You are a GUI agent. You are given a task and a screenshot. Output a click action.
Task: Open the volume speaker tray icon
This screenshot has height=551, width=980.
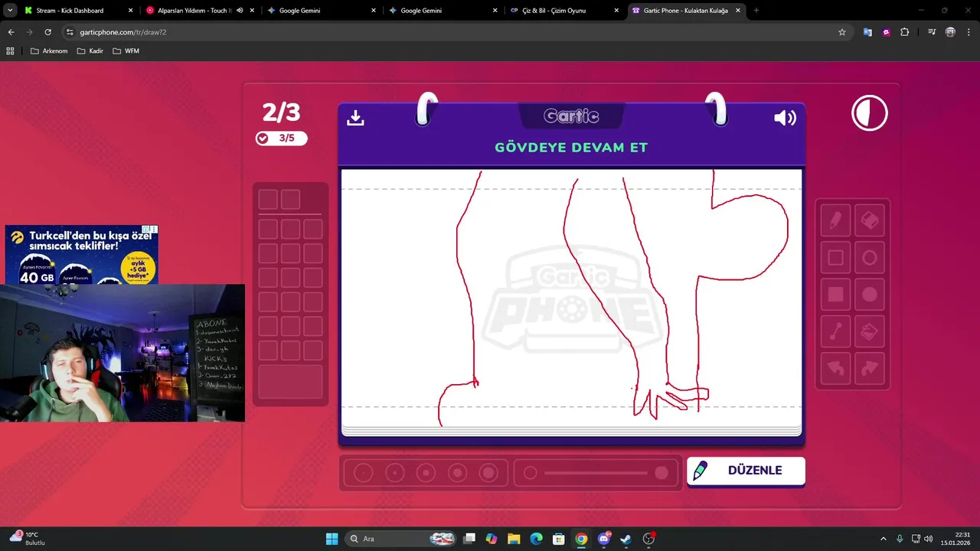(x=928, y=539)
